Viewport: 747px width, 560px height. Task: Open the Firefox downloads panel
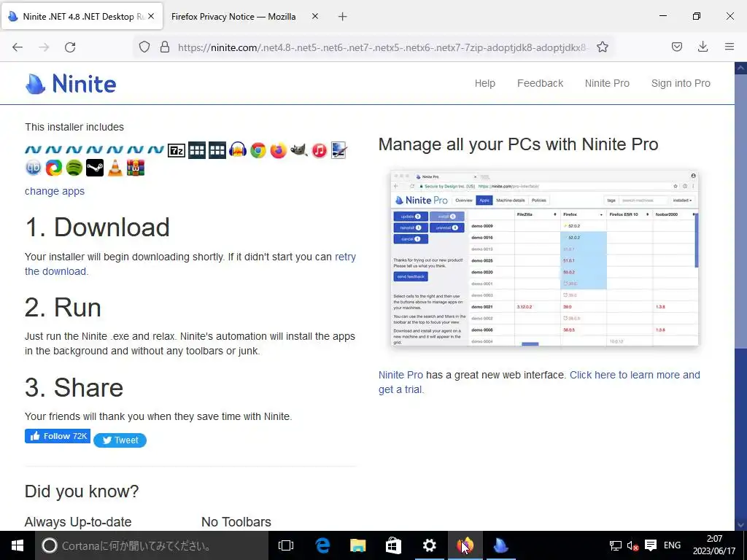point(703,47)
